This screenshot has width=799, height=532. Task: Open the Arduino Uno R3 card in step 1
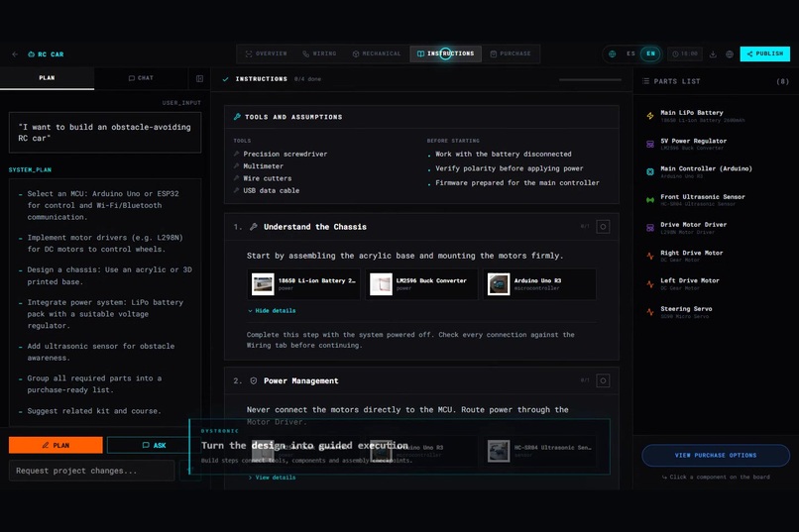click(539, 284)
